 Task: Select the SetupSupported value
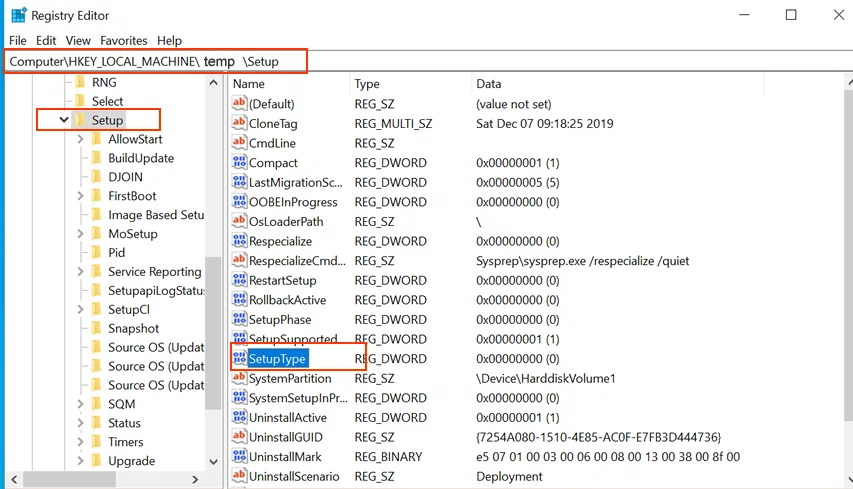(293, 338)
